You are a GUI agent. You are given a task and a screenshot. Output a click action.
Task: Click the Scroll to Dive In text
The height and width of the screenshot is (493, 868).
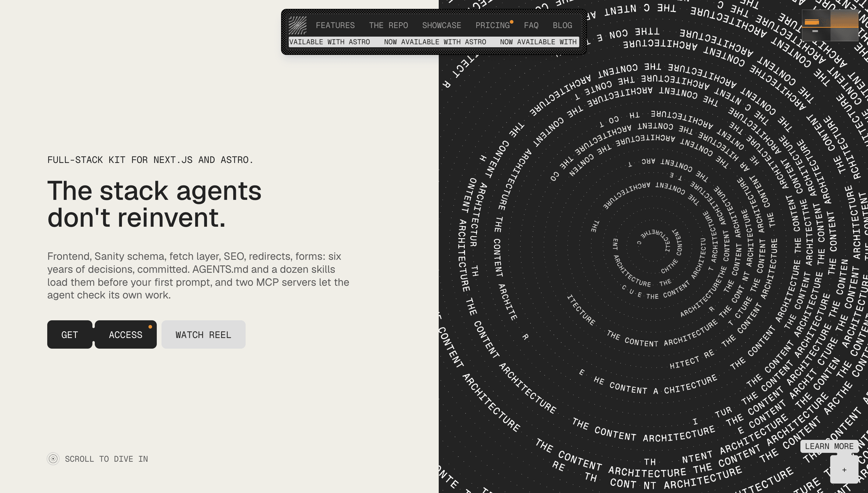(106, 459)
